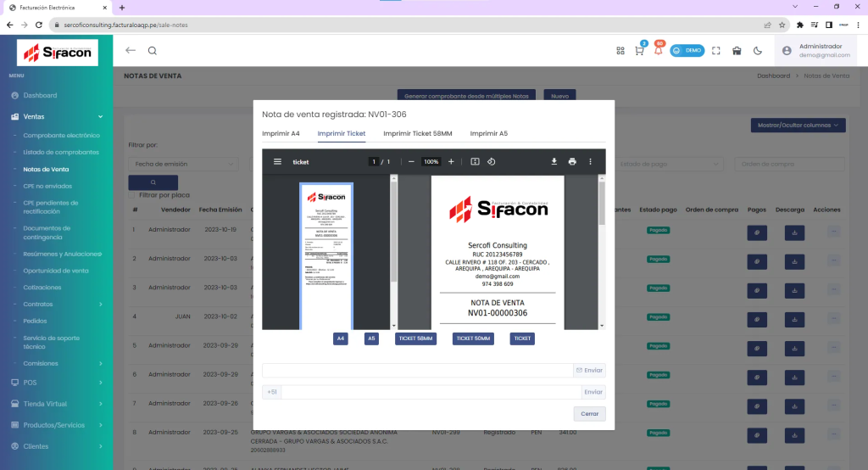The width and height of the screenshot is (868, 470).
Task: Open PDF viewer sidebar hamburger menu
Action: (276, 161)
